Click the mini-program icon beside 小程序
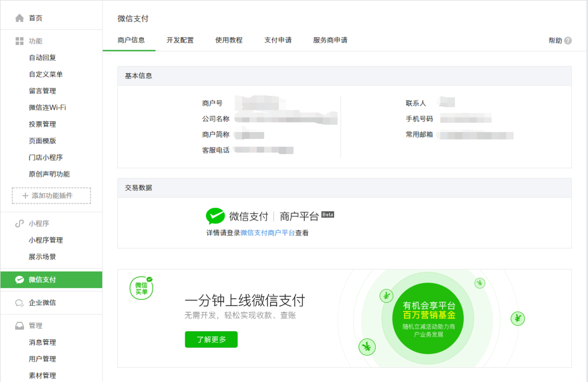This screenshot has width=588, height=382. coord(20,223)
